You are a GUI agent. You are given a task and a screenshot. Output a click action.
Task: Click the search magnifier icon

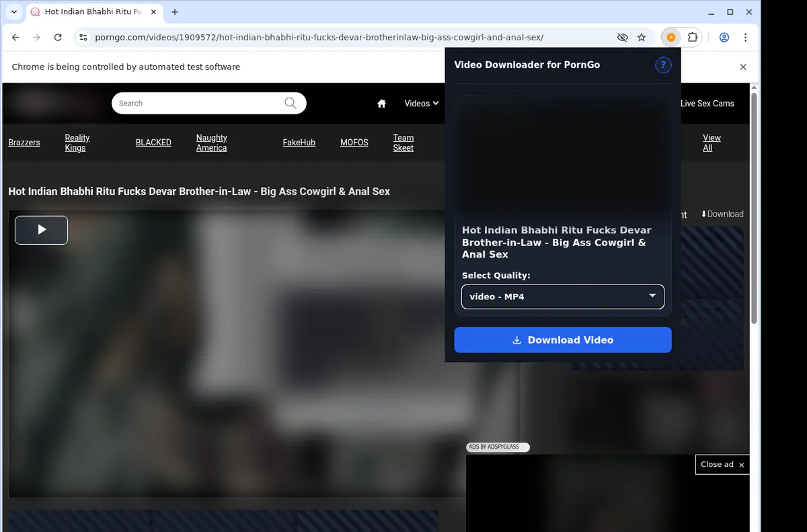[291, 103]
